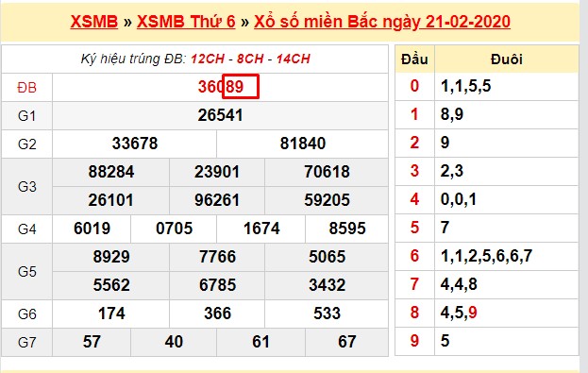This screenshot has width=588, height=373.
Task: Select G3 number 96261
Action: pos(217,200)
